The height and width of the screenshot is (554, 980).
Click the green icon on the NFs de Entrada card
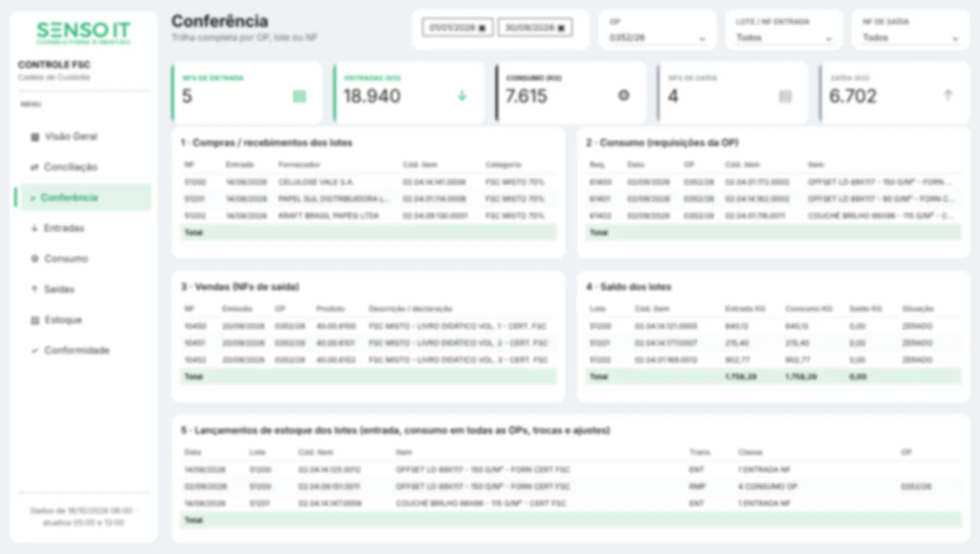pos(299,96)
